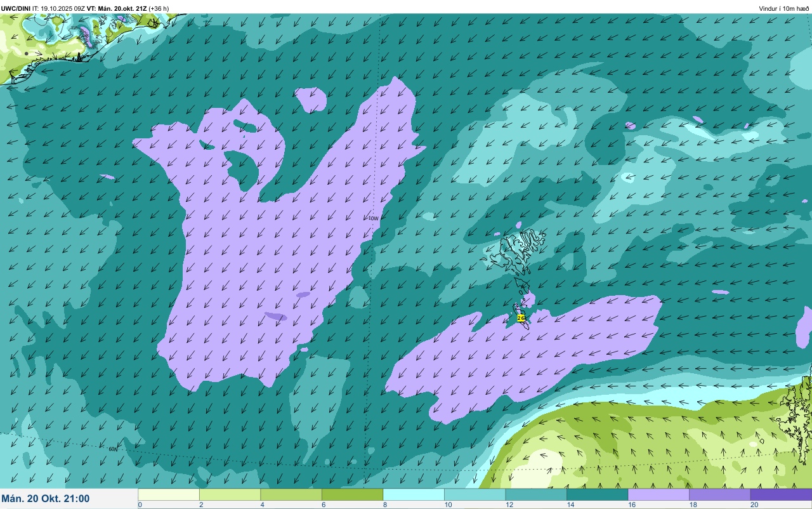Click the '10W' longitude label on map
Screen dimensions: 812x509
click(x=373, y=218)
